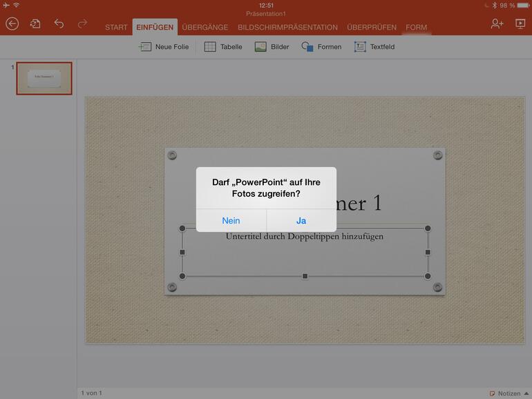Open the file menu icon
532x399 pixels.
35,23
